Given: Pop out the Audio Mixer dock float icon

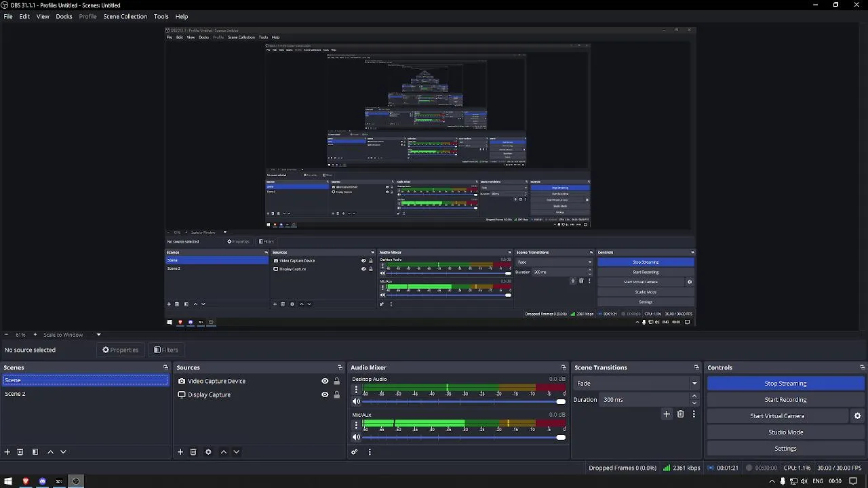Looking at the screenshot, I should (564, 367).
